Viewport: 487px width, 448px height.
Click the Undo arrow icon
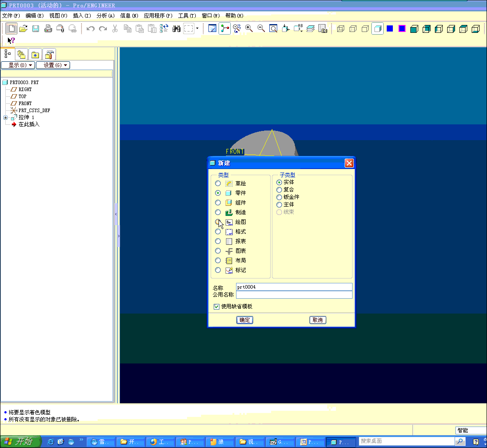tap(90, 29)
